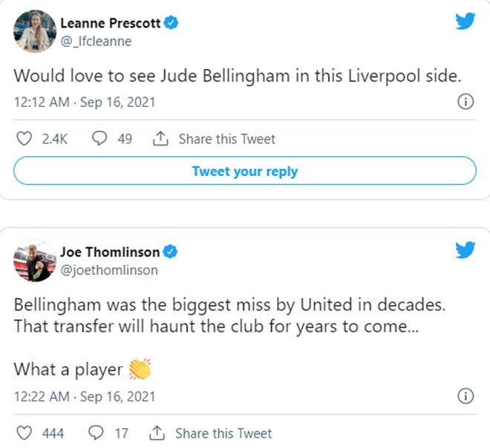The image size is (490, 448).
Task: Click Leanne Prescott's display name
Action: pyautogui.click(x=109, y=23)
